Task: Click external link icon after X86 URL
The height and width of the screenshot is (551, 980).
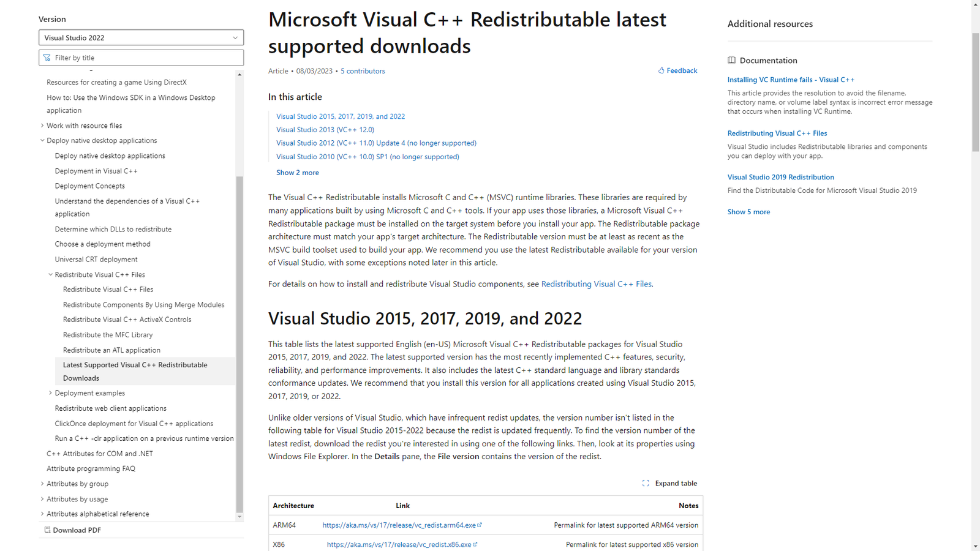Action: [475, 544]
